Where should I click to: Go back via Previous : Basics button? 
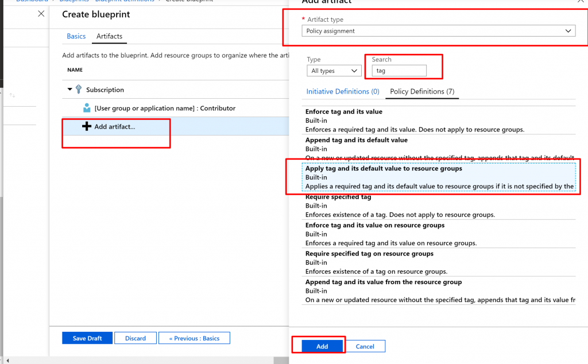coord(194,338)
